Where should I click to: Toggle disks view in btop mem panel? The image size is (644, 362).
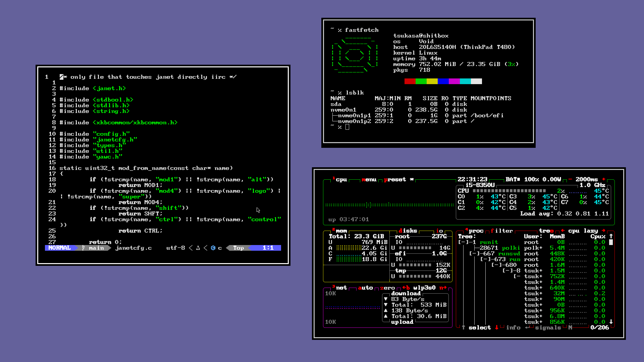(408, 231)
